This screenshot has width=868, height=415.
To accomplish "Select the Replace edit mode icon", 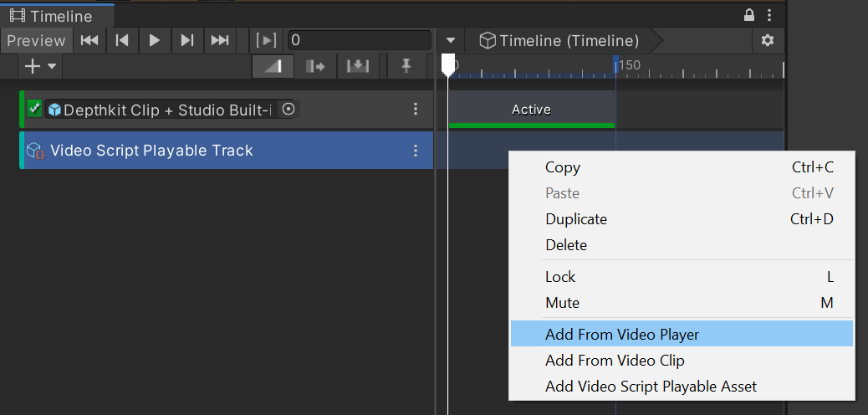I will pyautogui.click(x=357, y=66).
